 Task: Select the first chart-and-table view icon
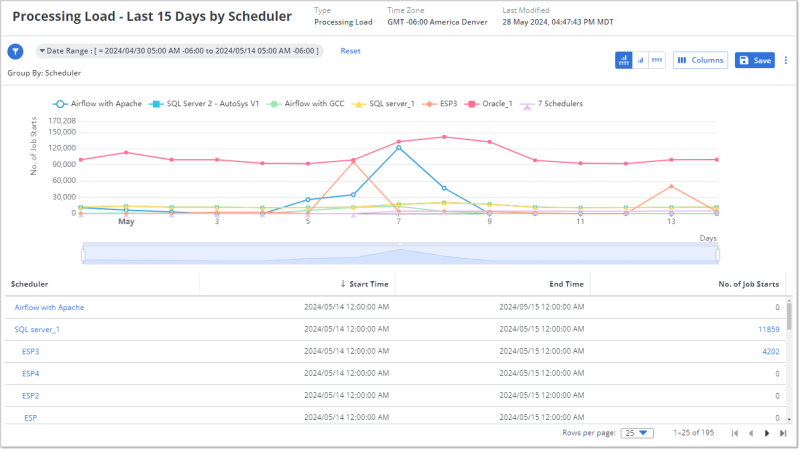tap(624, 60)
